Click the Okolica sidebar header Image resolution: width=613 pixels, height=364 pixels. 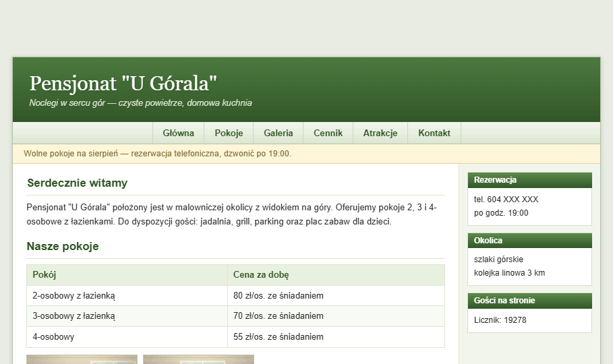click(x=530, y=241)
